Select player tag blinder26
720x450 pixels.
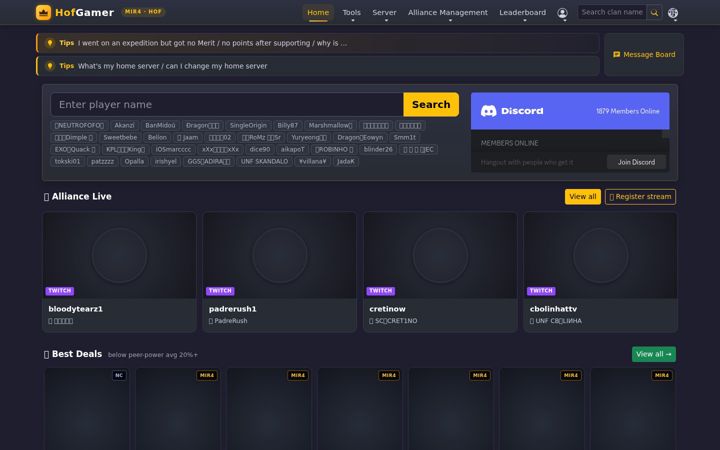tap(378, 149)
